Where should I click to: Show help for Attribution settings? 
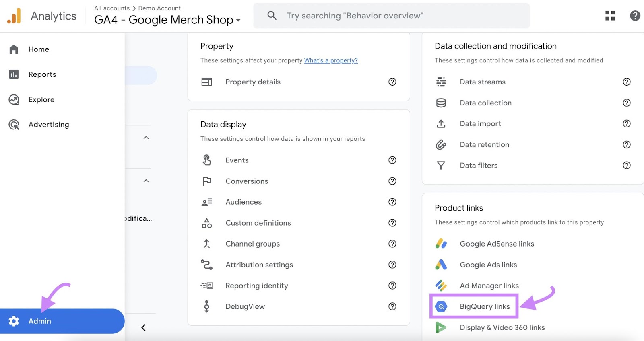click(392, 265)
